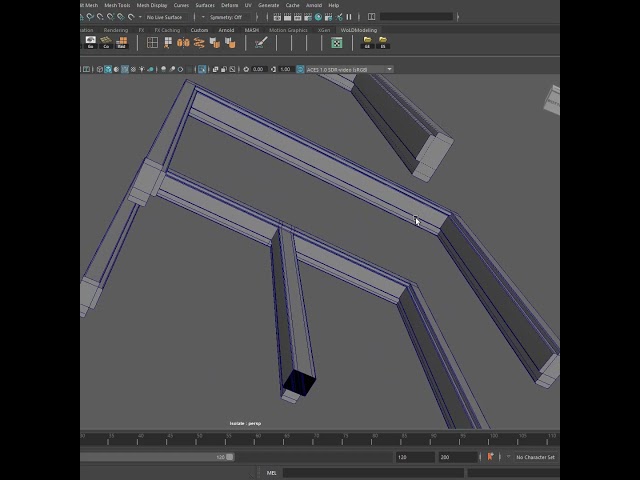
Task: Expand the arrow left of Symmetry: Off
Action: point(203,17)
